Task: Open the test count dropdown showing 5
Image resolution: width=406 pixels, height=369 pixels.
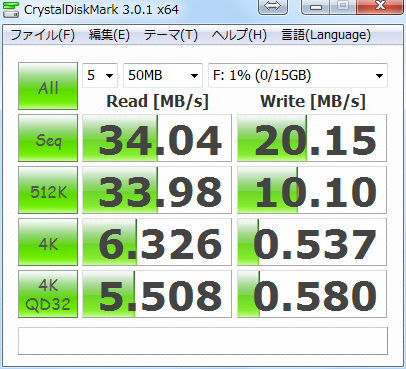Action: (x=100, y=75)
